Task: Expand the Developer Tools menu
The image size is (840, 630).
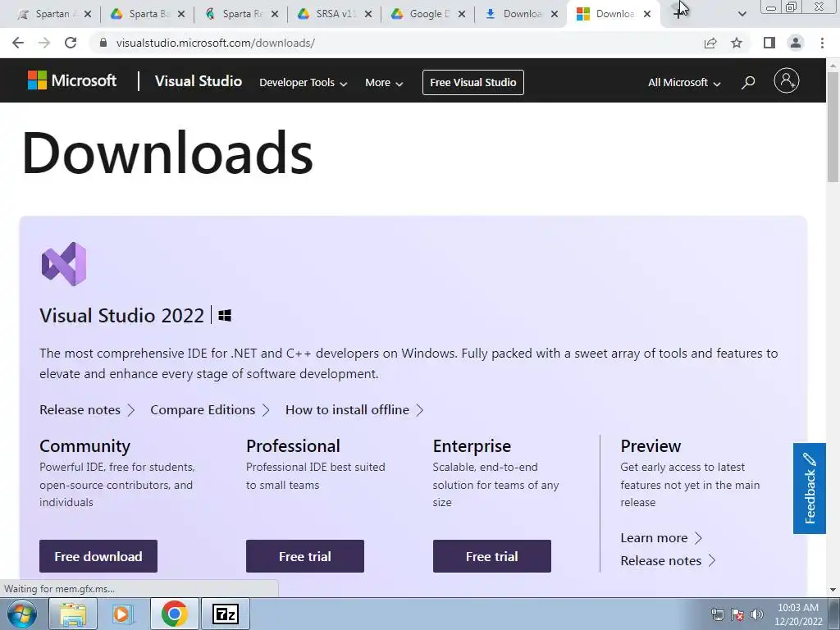Action: [304, 83]
